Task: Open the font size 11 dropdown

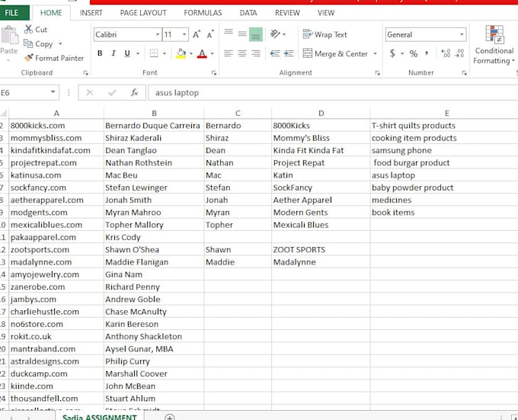Action: pyautogui.click(x=184, y=34)
